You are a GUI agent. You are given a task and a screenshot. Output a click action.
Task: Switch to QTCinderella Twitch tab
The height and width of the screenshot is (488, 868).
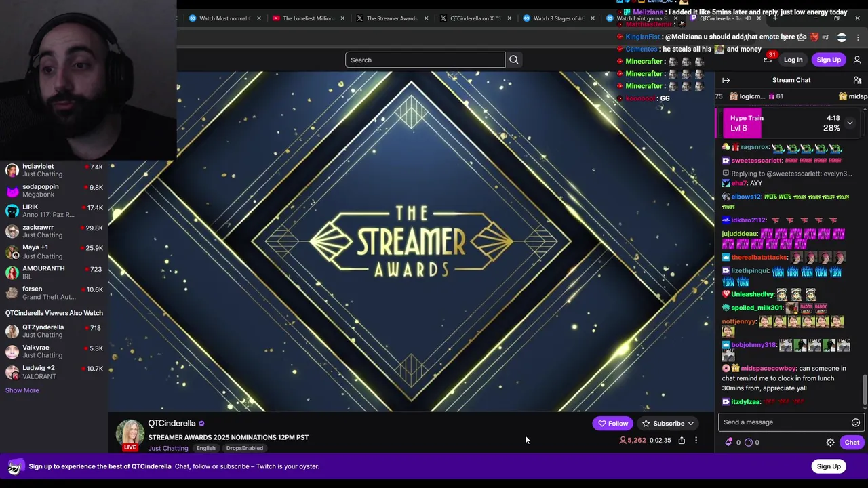click(x=725, y=18)
